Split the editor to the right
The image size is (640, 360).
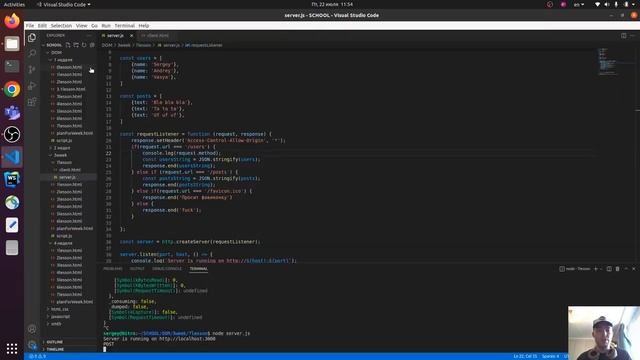click(x=624, y=36)
